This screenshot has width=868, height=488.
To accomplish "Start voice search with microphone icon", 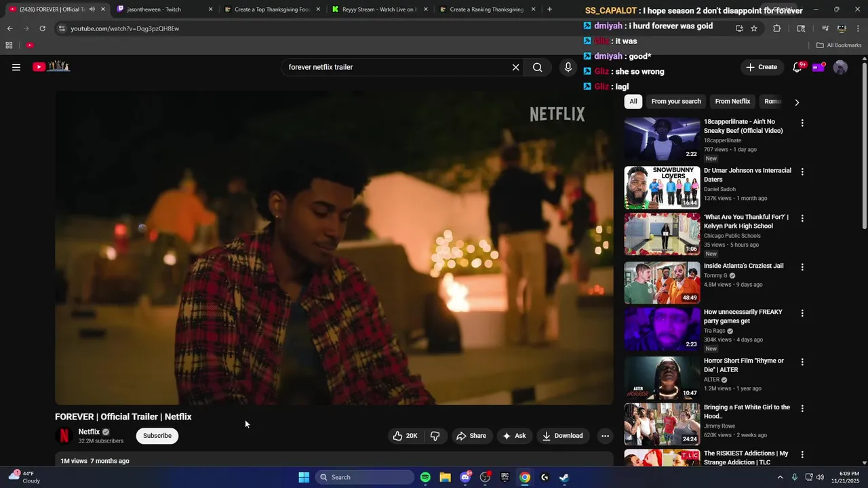I will [568, 67].
